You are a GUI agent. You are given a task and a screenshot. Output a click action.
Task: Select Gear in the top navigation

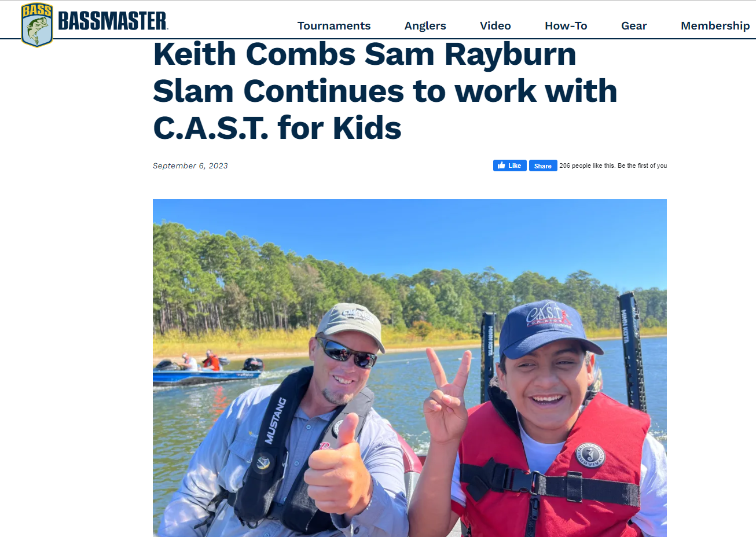pos(634,25)
